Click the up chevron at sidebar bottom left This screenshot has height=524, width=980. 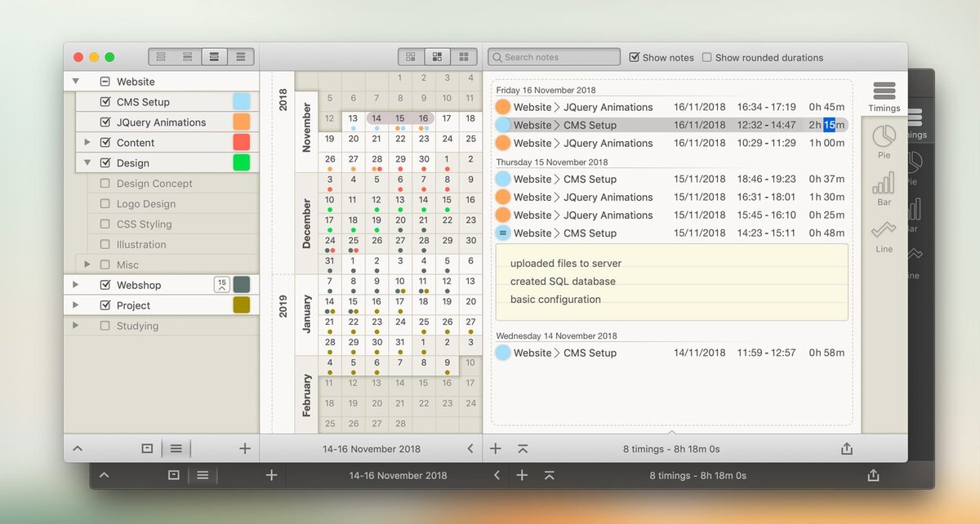tap(78, 448)
